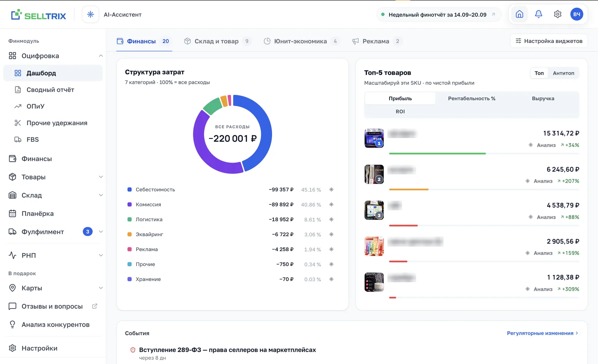Open AI analysis star for Реклама cost row
Screen dimensions: 598x364
331,249
